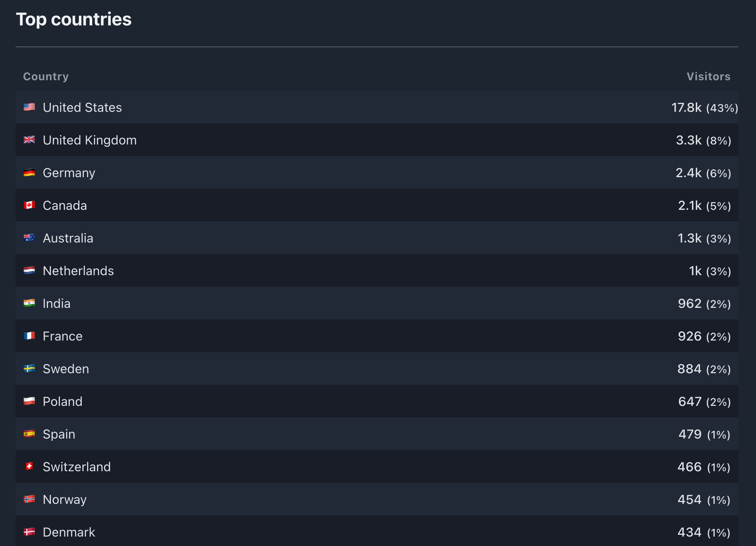Image resolution: width=756 pixels, height=546 pixels.
Task: Sort by the Country column header
Action: click(46, 76)
